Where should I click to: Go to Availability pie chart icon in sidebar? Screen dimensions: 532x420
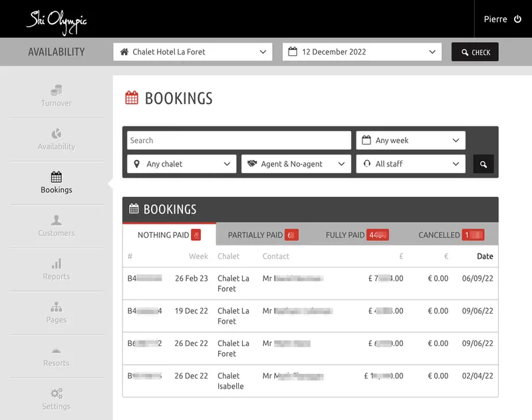[x=57, y=134]
